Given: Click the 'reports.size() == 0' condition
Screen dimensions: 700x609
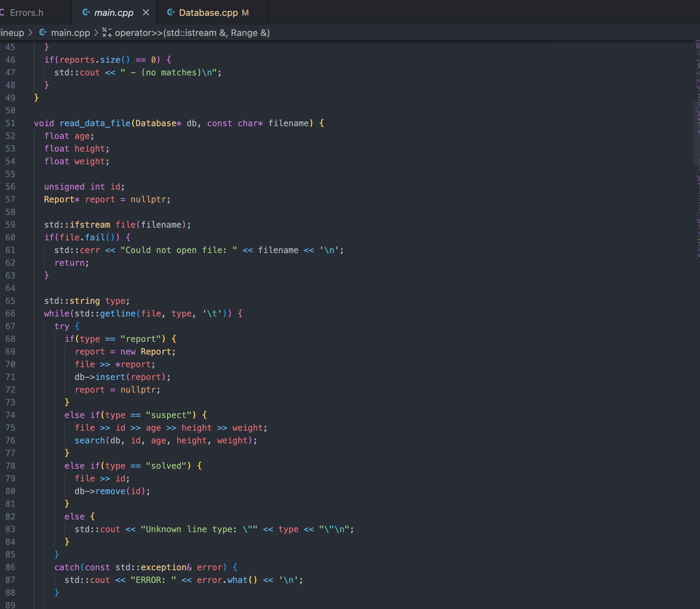Looking at the screenshot, I should (108, 60).
